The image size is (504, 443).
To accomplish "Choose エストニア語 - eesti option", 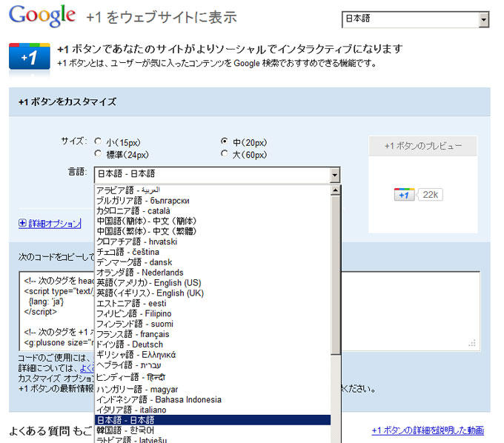I will pos(213,303).
